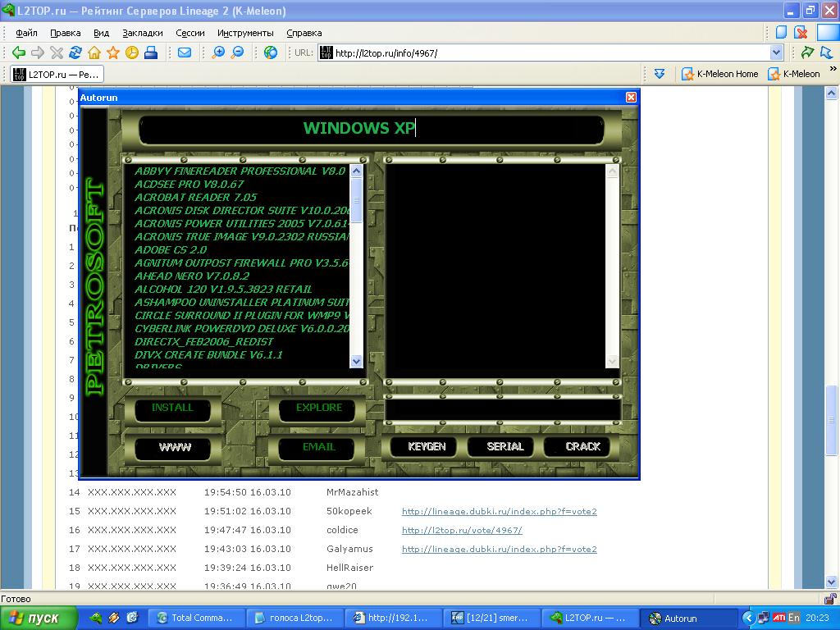Print page with printer icon
The height and width of the screenshot is (630, 840).
point(151,52)
